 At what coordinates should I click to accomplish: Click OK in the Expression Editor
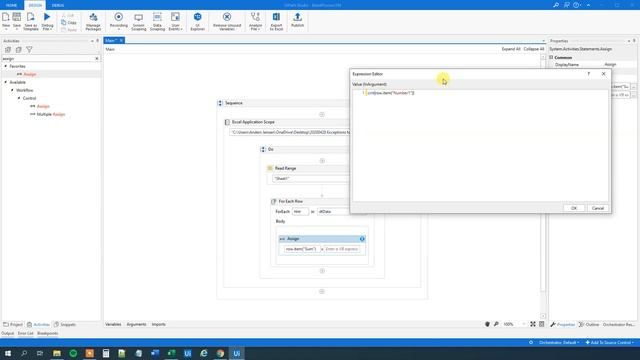tap(574, 208)
